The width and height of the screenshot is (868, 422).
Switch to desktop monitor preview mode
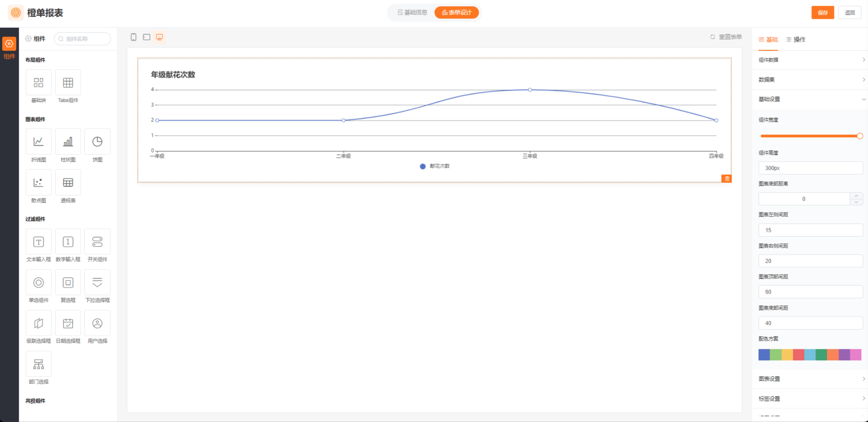pyautogui.click(x=159, y=37)
